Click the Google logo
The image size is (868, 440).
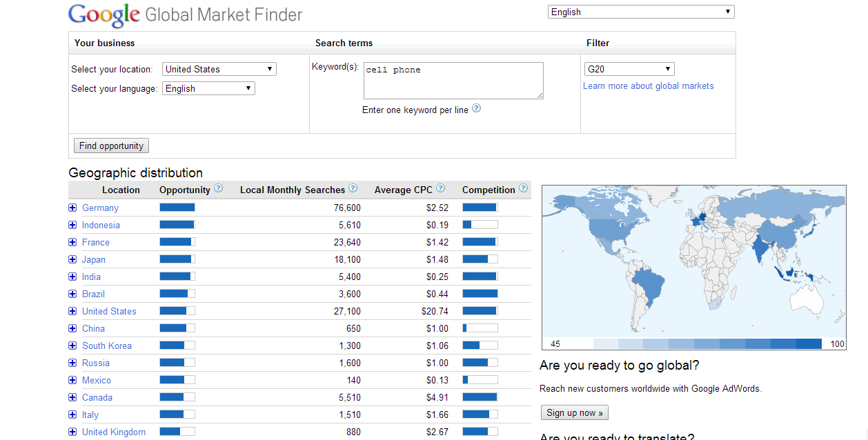pos(106,14)
